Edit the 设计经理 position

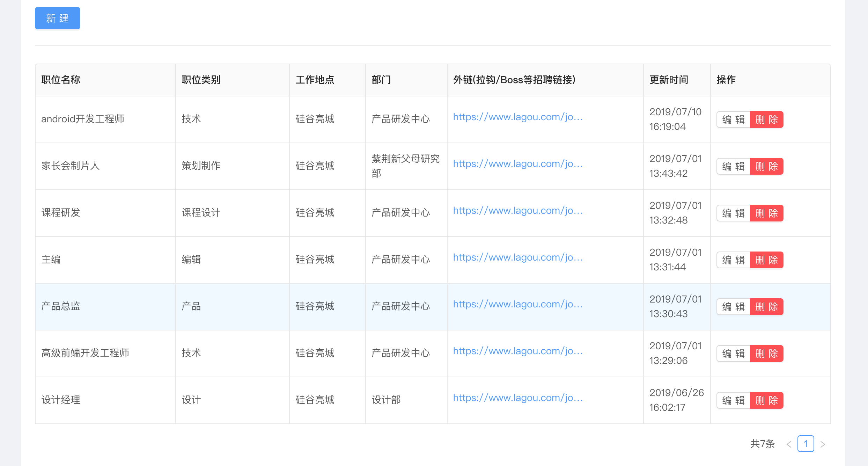pyautogui.click(x=733, y=400)
